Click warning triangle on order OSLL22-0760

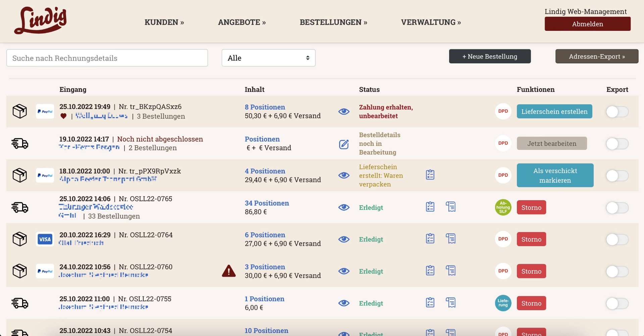click(229, 271)
